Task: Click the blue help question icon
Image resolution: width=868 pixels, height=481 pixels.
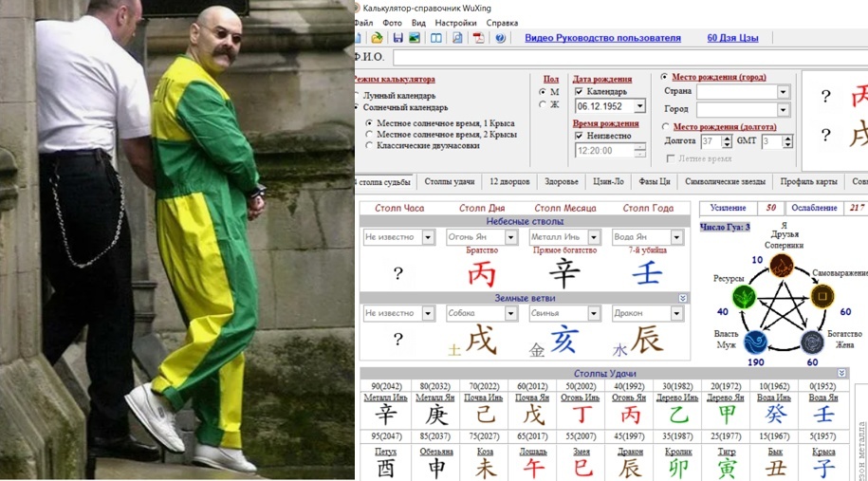Action: pos(500,38)
